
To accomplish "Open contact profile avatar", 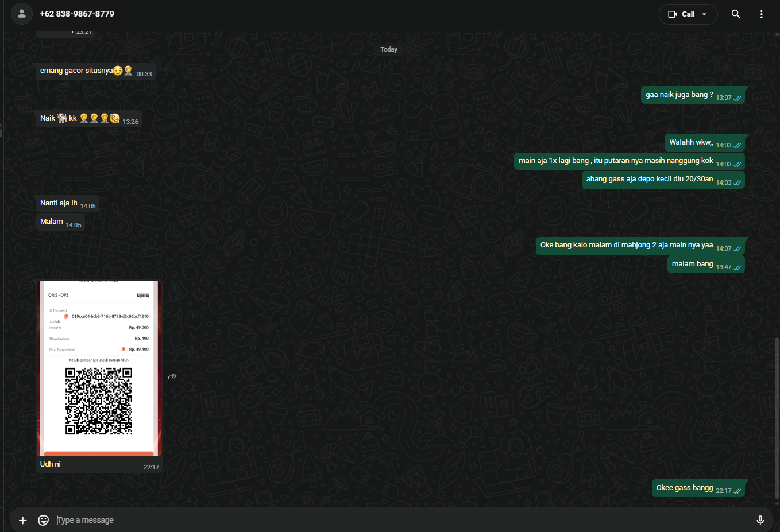I will 22,14.
